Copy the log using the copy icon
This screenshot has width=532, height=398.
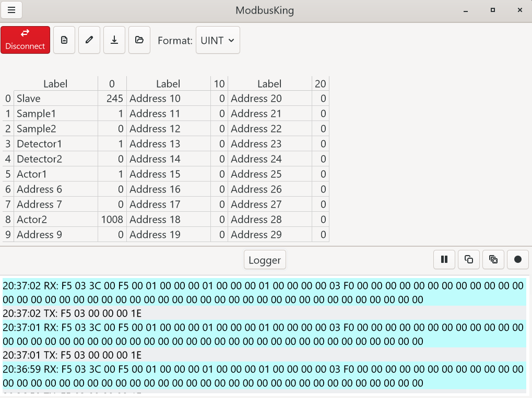tap(469, 259)
